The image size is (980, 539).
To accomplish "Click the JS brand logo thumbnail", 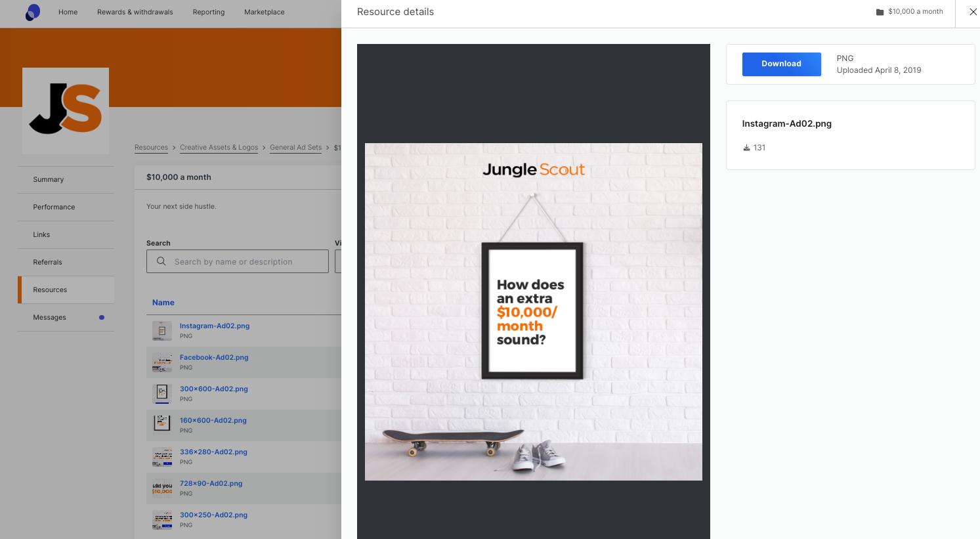I will pos(66,111).
